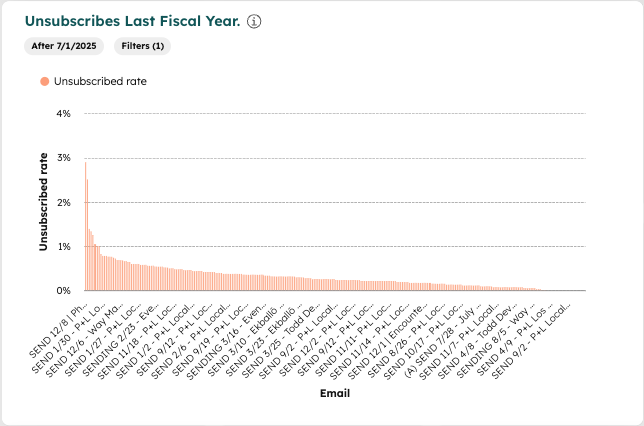Click the orange Unsubscribed rate legend dot
644x426 pixels.
(44, 82)
